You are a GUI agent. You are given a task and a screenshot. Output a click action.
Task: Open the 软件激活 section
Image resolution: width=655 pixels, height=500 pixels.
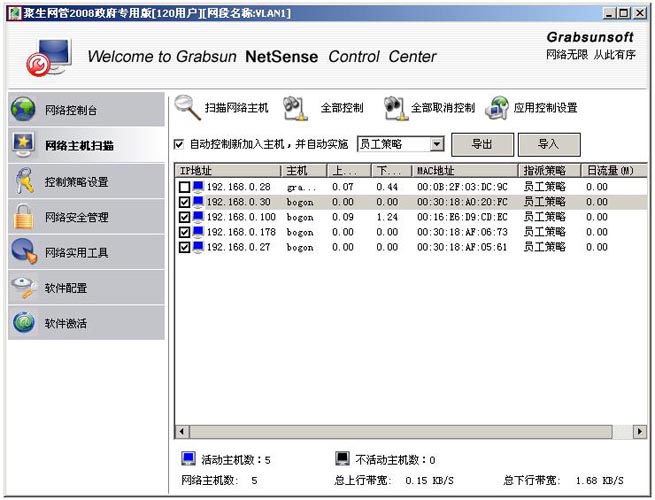click(x=86, y=322)
